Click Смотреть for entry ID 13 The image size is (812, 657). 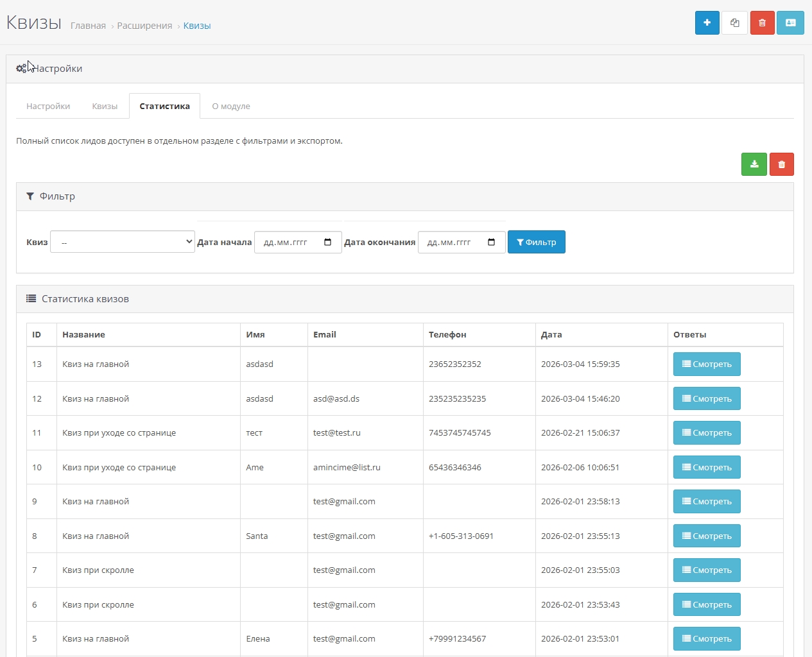706,364
